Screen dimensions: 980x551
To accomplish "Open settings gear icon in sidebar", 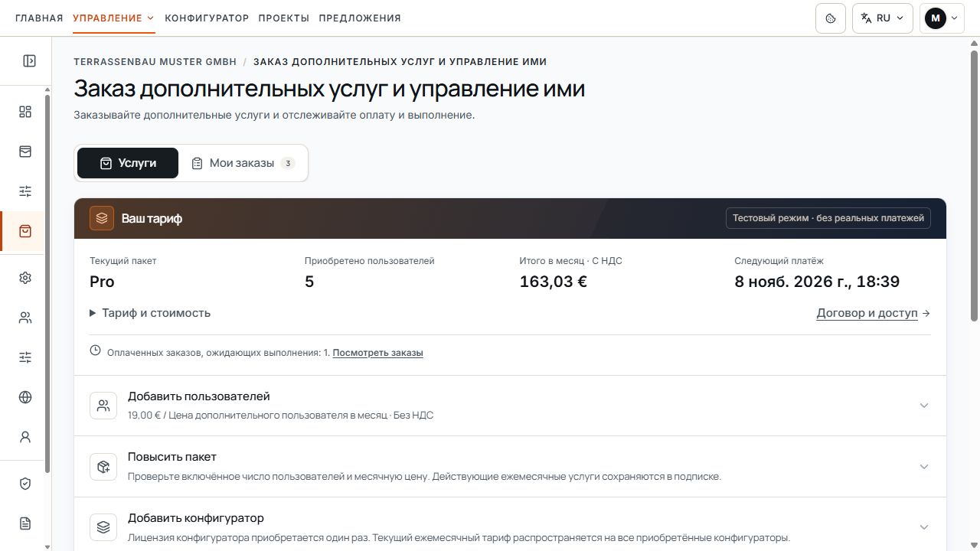I will pyautogui.click(x=25, y=278).
